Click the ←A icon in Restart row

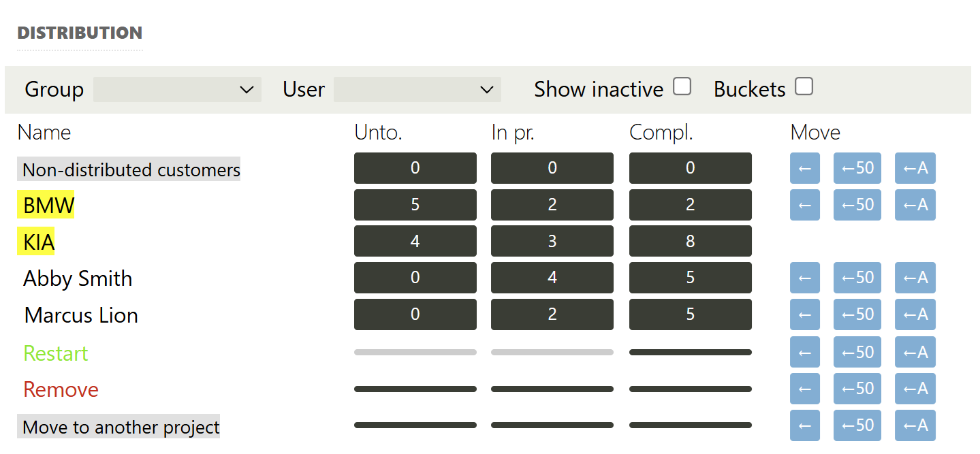pyautogui.click(x=915, y=352)
